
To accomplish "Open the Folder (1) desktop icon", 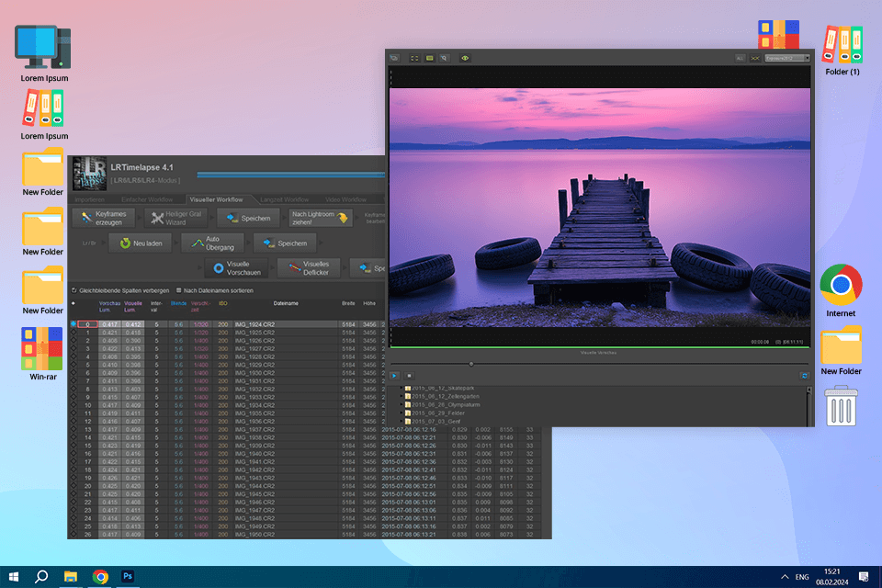I will point(842,51).
